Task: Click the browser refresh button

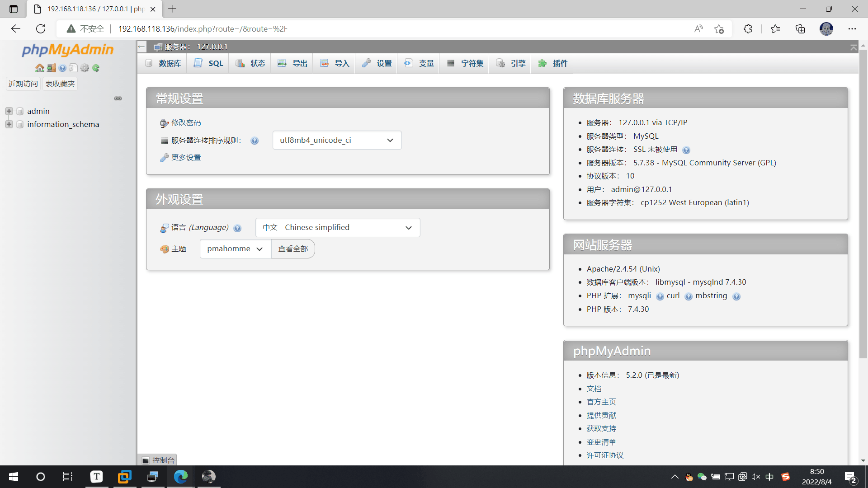Action: [41, 29]
